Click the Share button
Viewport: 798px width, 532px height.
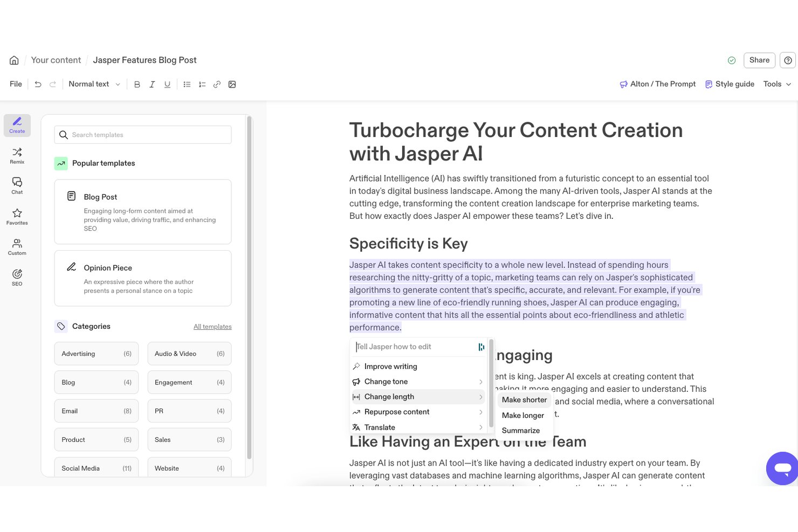click(759, 60)
